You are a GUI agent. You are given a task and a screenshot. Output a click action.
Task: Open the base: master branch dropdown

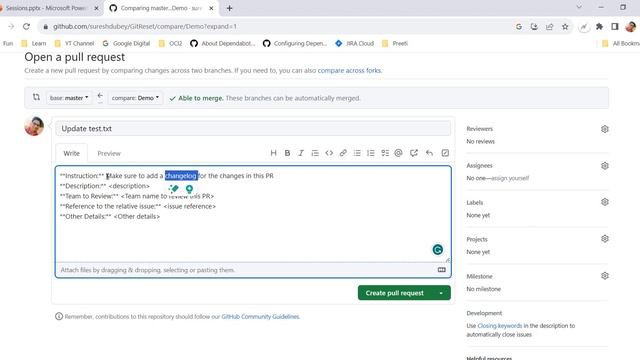pos(69,98)
